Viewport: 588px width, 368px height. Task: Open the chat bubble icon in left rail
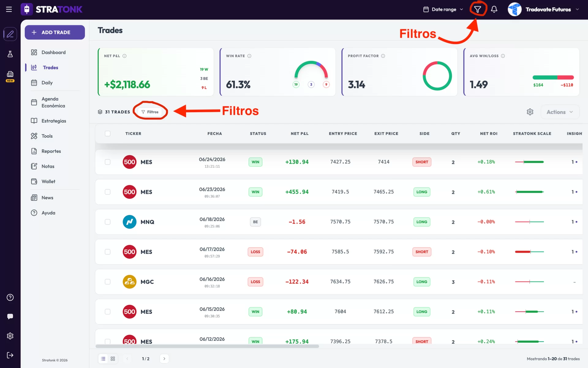pyautogui.click(x=10, y=316)
